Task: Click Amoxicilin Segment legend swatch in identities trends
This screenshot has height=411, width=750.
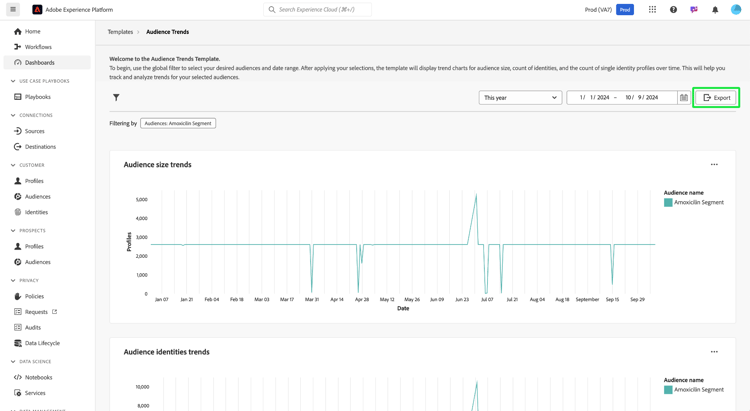Action: click(668, 389)
